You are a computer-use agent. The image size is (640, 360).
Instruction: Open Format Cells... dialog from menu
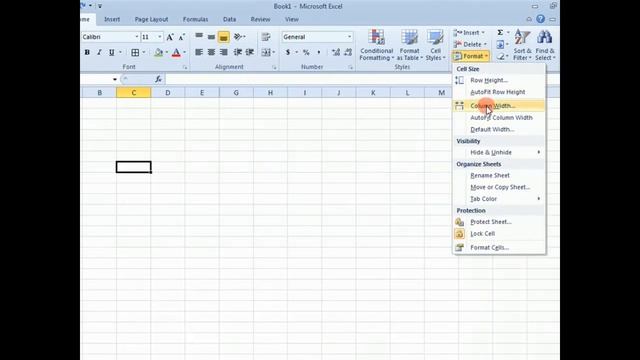[499, 247]
